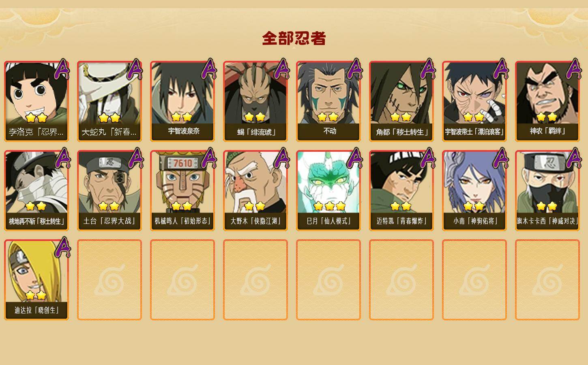Screen dimensions: 588x365
Task: Choose the 宇智波泉奈 ninja portrait
Action: coord(182,101)
